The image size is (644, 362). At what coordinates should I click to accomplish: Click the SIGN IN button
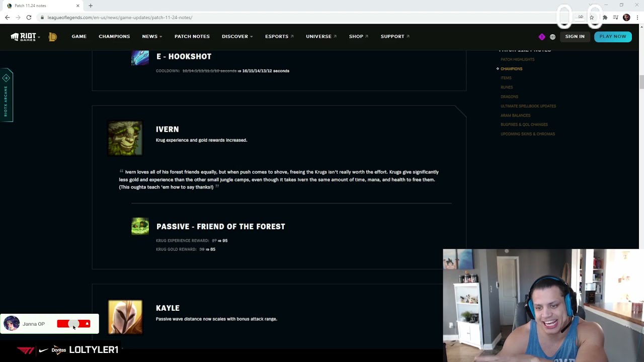pyautogui.click(x=575, y=37)
